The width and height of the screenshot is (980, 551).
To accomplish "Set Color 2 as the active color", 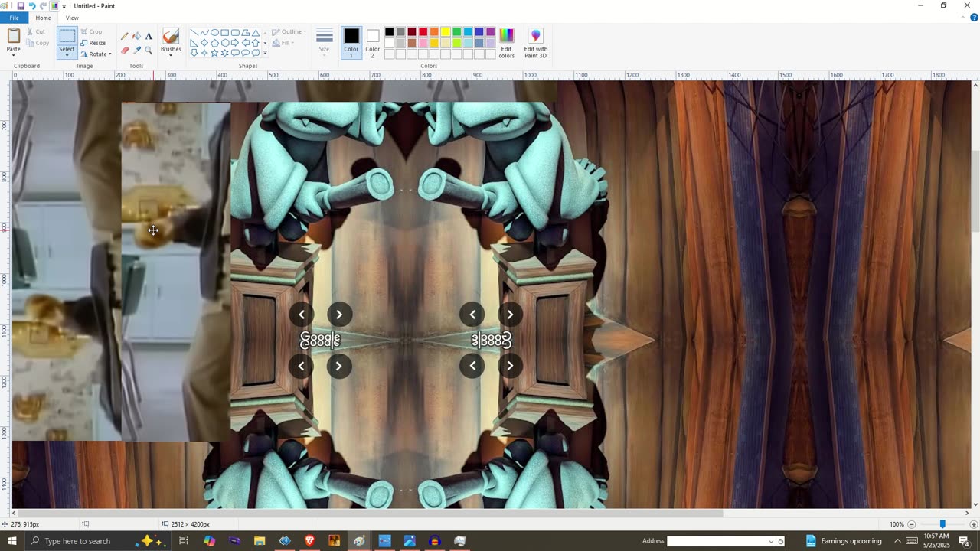I will 373,43.
